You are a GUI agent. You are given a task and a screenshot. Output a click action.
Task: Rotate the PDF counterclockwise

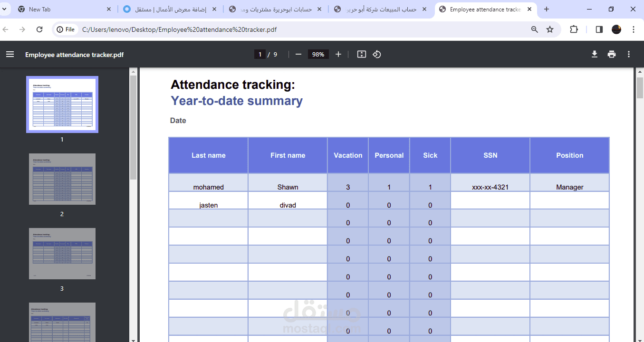pos(377,55)
